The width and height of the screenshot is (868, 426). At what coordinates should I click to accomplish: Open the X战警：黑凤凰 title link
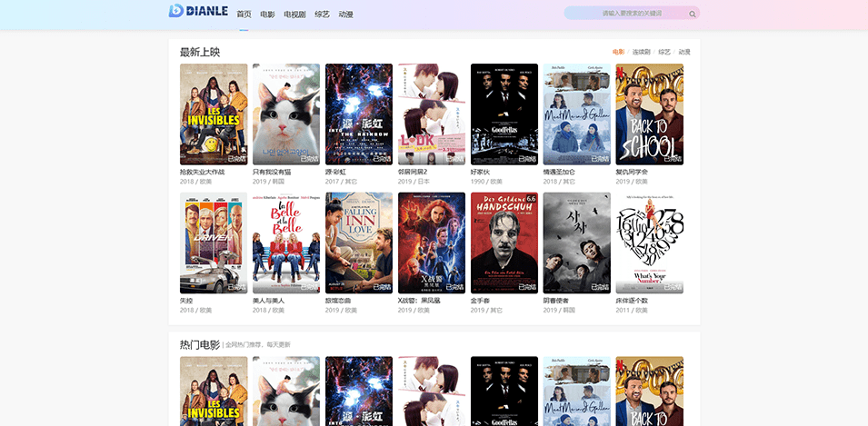click(x=419, y=301)
